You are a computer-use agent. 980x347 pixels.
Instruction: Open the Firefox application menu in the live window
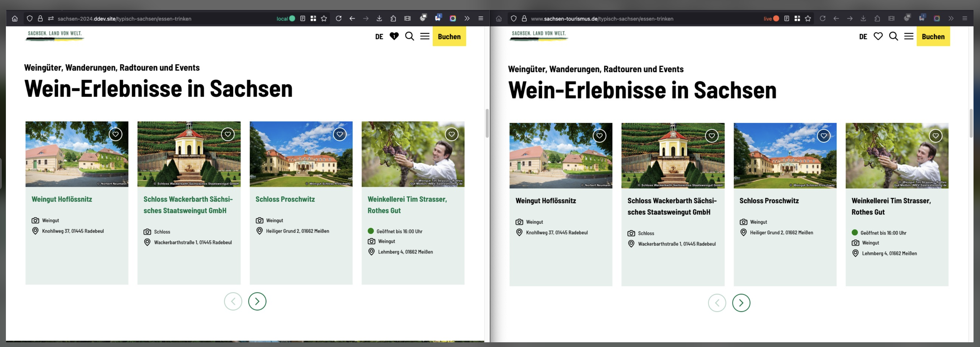(x=965, y=19)
